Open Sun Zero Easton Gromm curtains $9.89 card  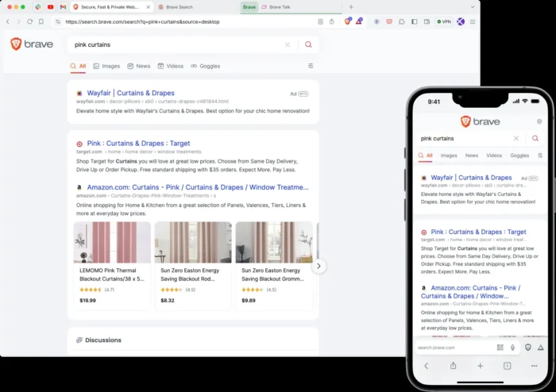click(274, 266)
